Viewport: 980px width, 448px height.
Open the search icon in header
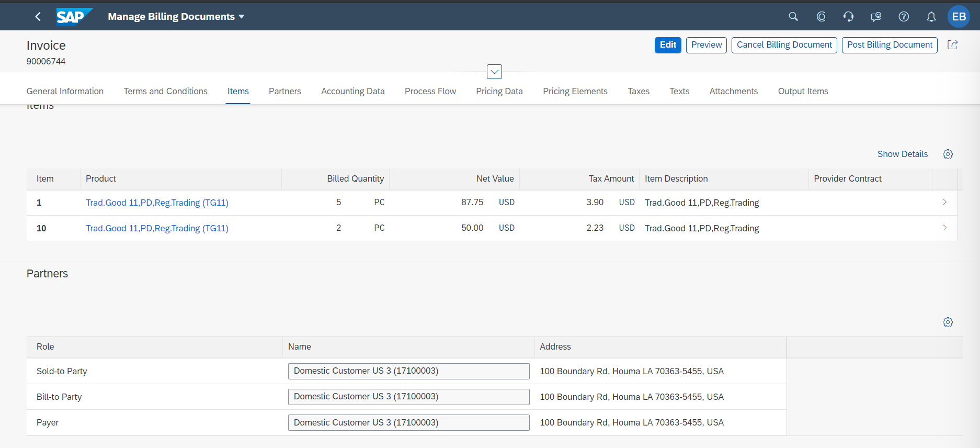pos(793,17)
